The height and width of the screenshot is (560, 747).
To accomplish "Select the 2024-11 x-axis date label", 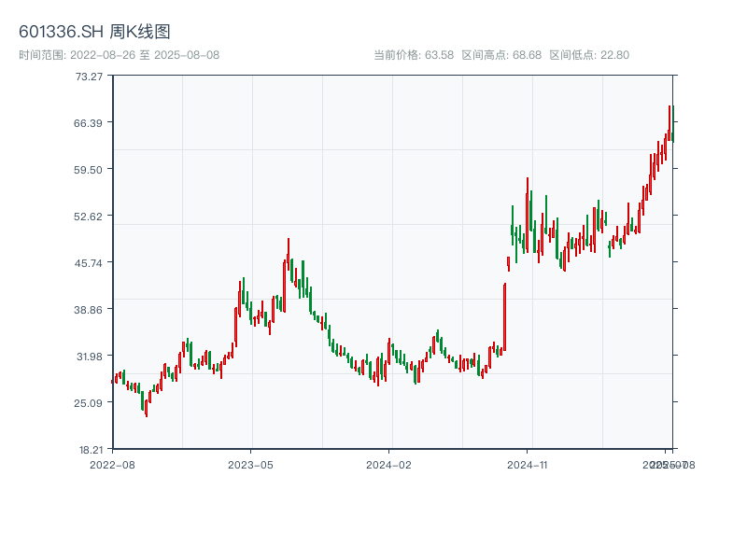I will coord(527,464).
